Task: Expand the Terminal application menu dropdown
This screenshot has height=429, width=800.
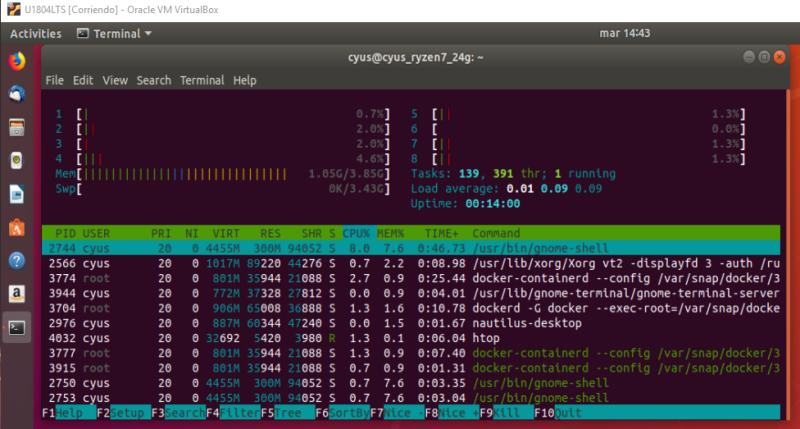Action: click(x=115, y=34)
